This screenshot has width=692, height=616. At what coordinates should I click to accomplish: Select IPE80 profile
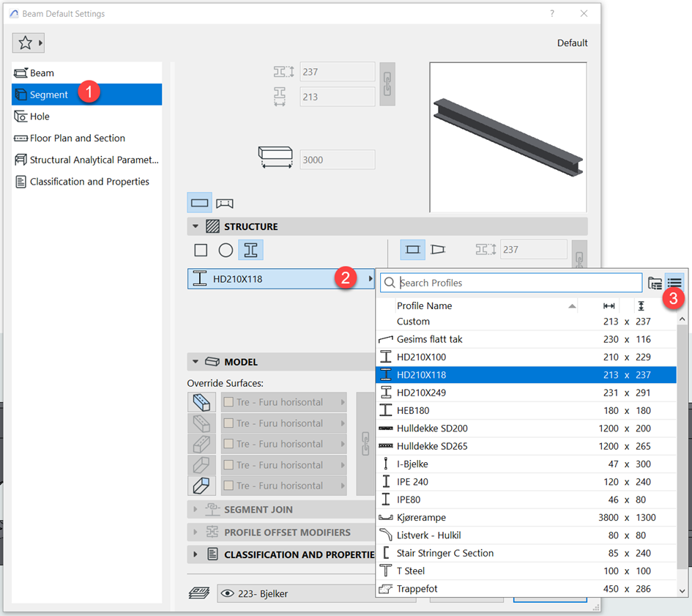[x=526, y=500]
